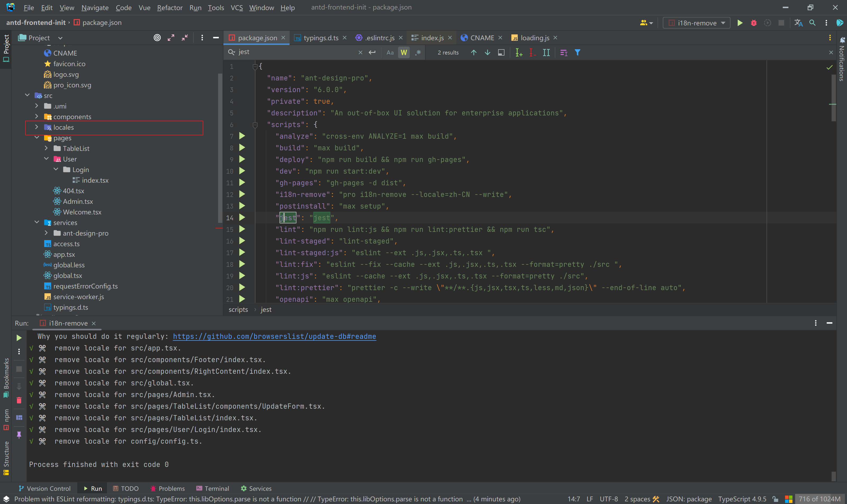Open the Services tool window
This screenshot has height=504, width=847.
[x=256, y=488]
